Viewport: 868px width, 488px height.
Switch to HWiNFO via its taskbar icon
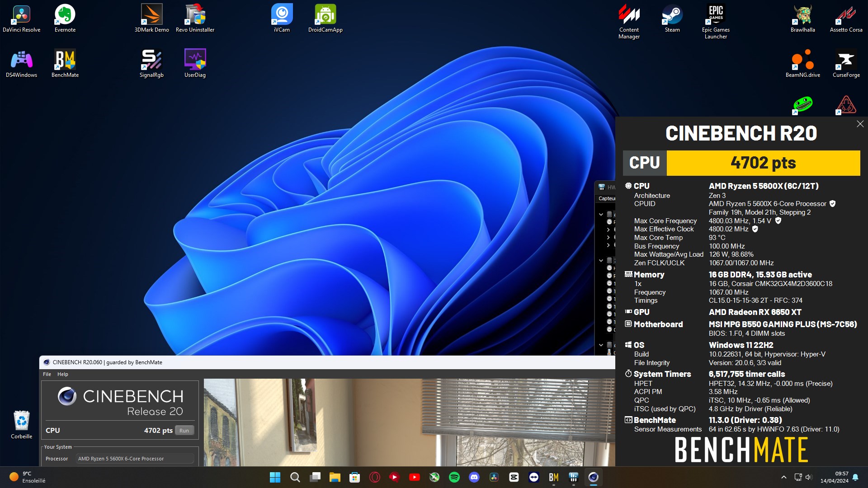pyautogui.click(x=573, y=477)
